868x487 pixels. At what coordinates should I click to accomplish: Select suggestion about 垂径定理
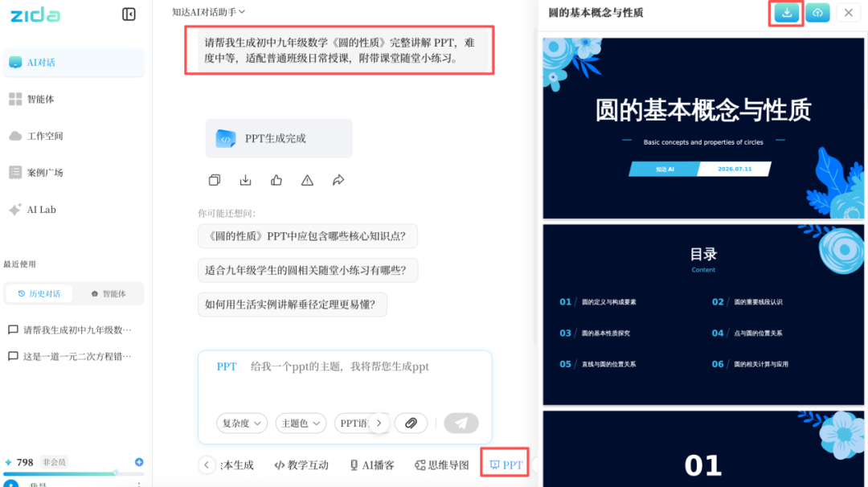293,305
